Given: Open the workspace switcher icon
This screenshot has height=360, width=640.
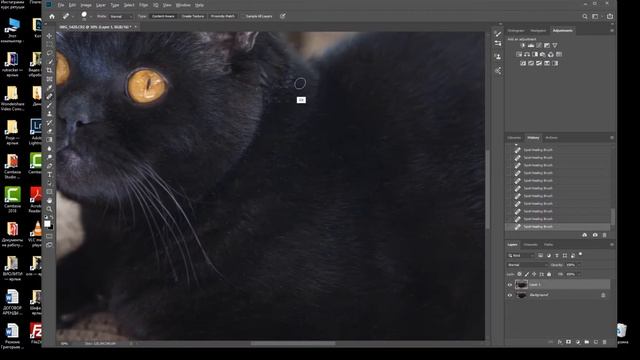Looking at the screenshot, I should pyautogui.click(x=596, y=16).
